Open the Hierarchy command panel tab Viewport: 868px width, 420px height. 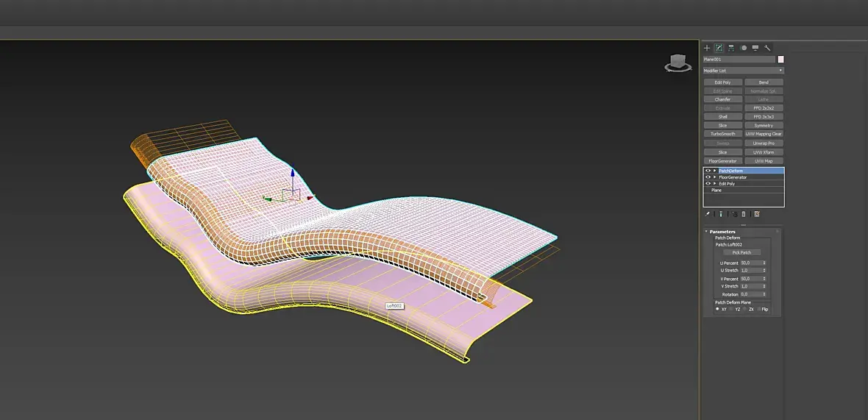[730, 48]
